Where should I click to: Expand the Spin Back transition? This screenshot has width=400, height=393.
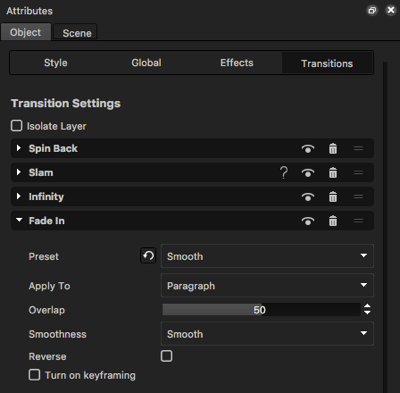coord(19,148)
